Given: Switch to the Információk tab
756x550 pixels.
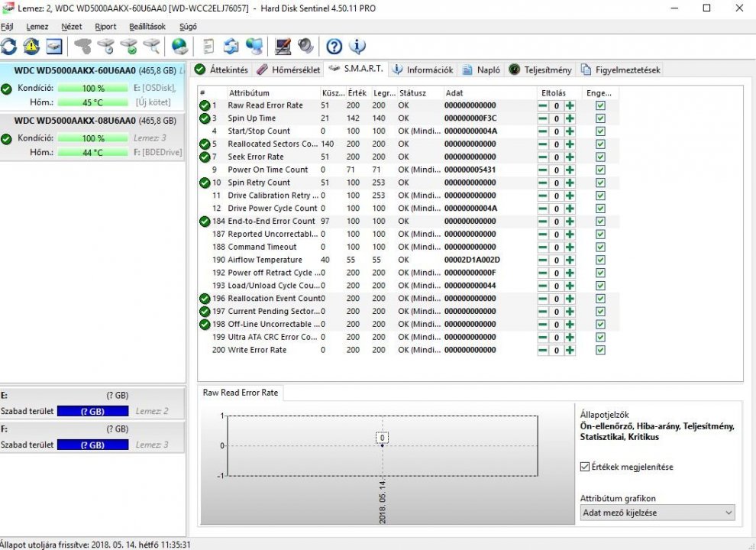Looking at the screenshot, I should point(423,70).
